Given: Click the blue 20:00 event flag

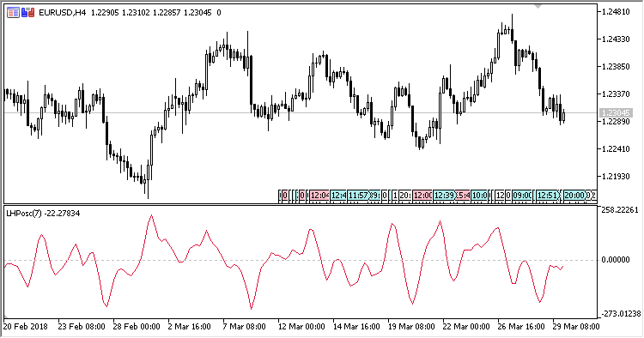Looking at the screenshot, I should (x=574, y=196).
